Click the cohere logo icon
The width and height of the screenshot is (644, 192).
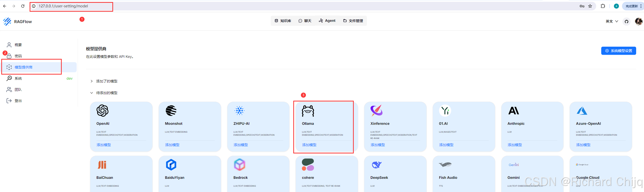[308, 165]
